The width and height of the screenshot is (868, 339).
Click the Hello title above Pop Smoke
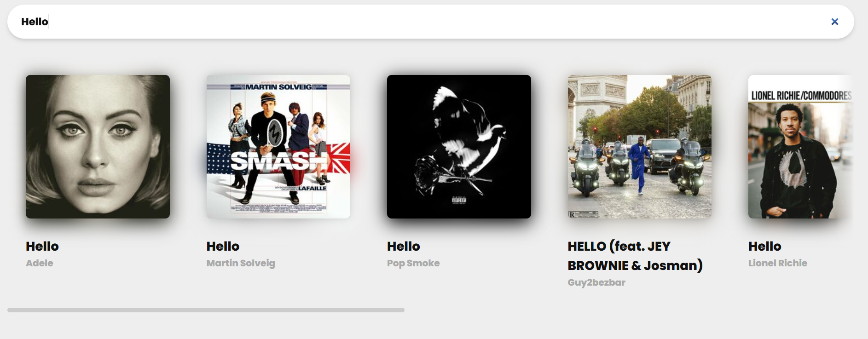pos(404,246)
